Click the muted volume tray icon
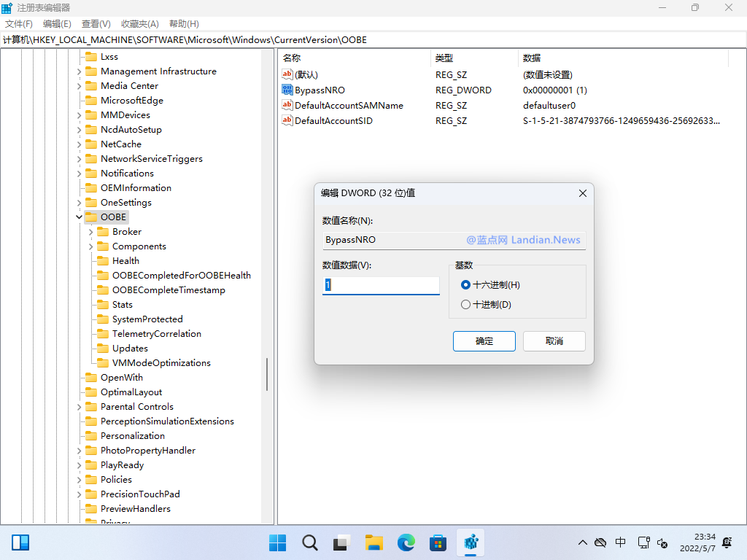This screenshot has width=747, height=560. (662, 542)
